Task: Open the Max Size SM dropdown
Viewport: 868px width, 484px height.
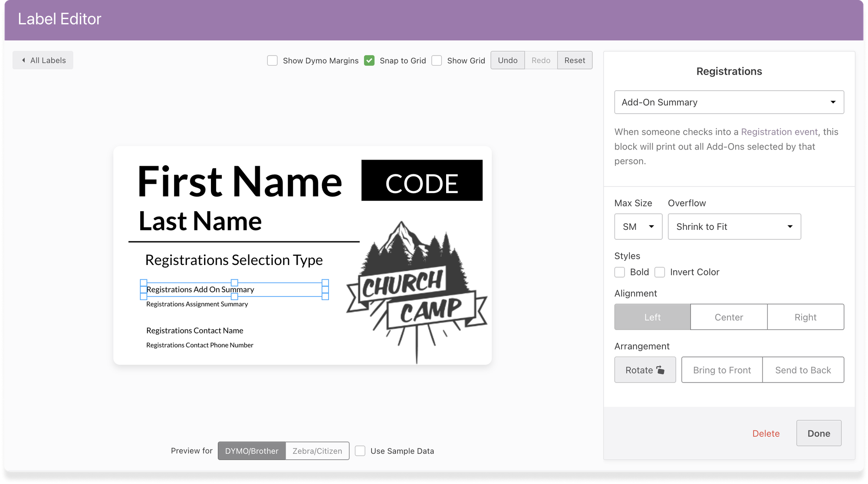Action: tap(638, 227)
